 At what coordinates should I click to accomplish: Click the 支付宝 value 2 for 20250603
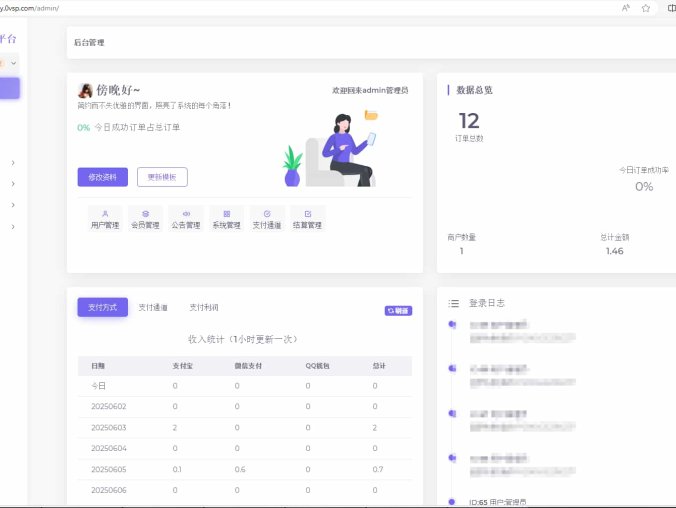point(175,428)
